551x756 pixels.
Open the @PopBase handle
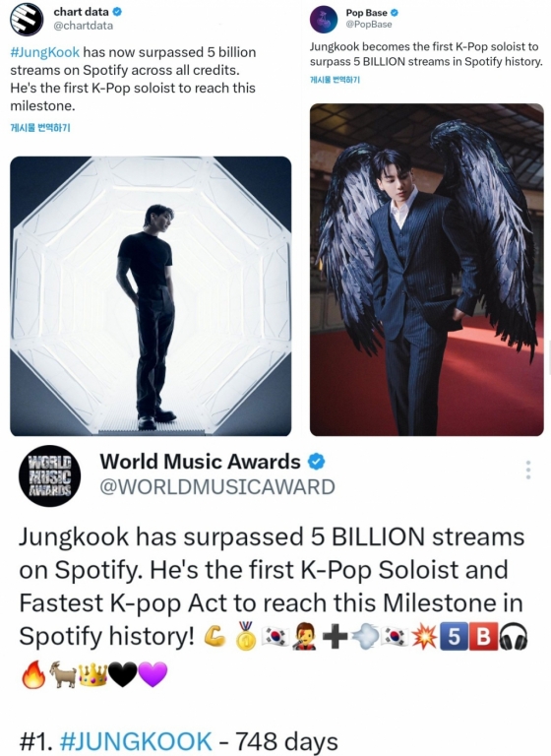(369, 24)
